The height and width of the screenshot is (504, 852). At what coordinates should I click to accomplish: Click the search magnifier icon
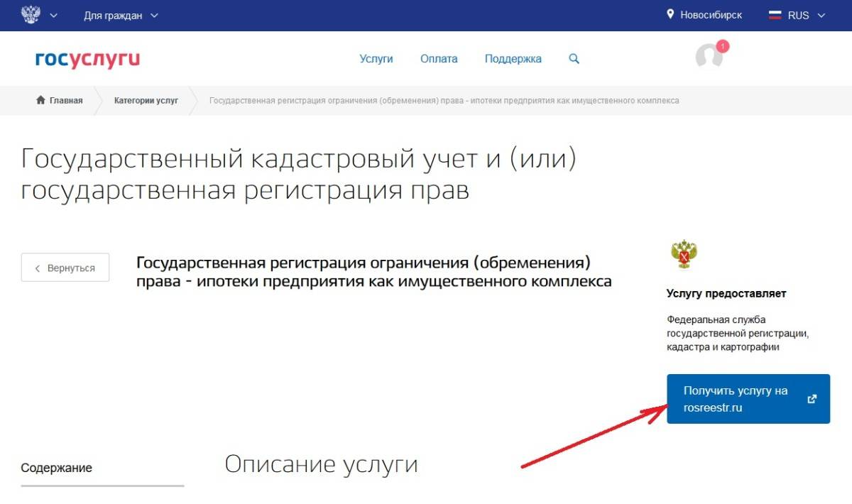pos(574,59)
